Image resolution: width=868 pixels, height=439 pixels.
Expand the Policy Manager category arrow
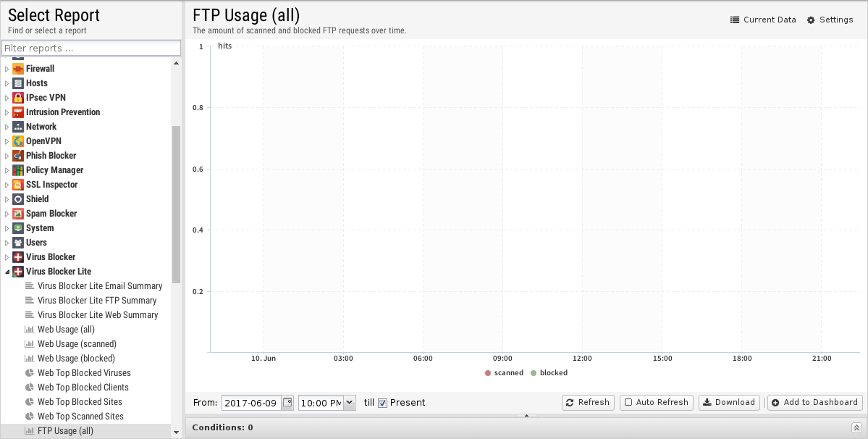[7, 170]
